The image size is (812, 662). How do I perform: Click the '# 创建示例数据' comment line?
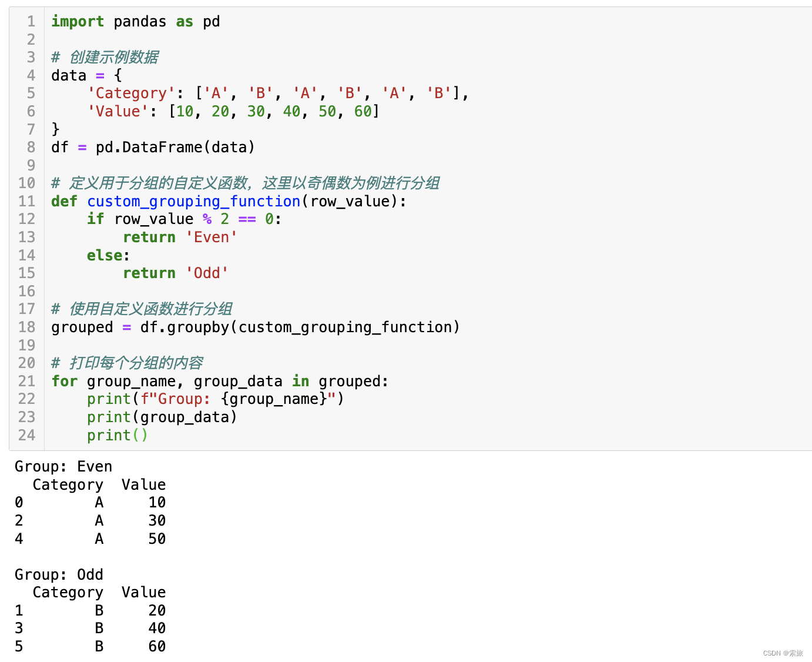(105, 58)
